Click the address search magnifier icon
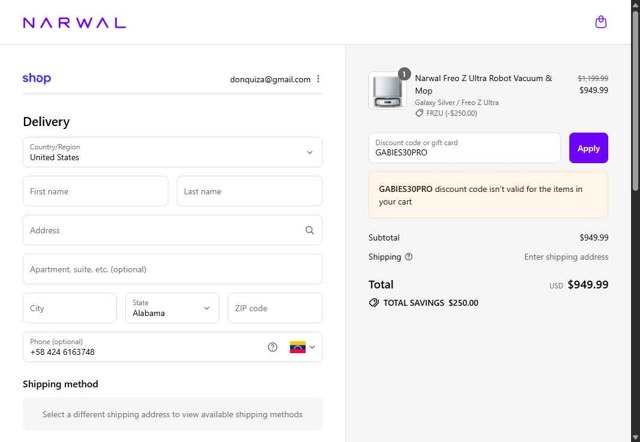 coord(310,230)
